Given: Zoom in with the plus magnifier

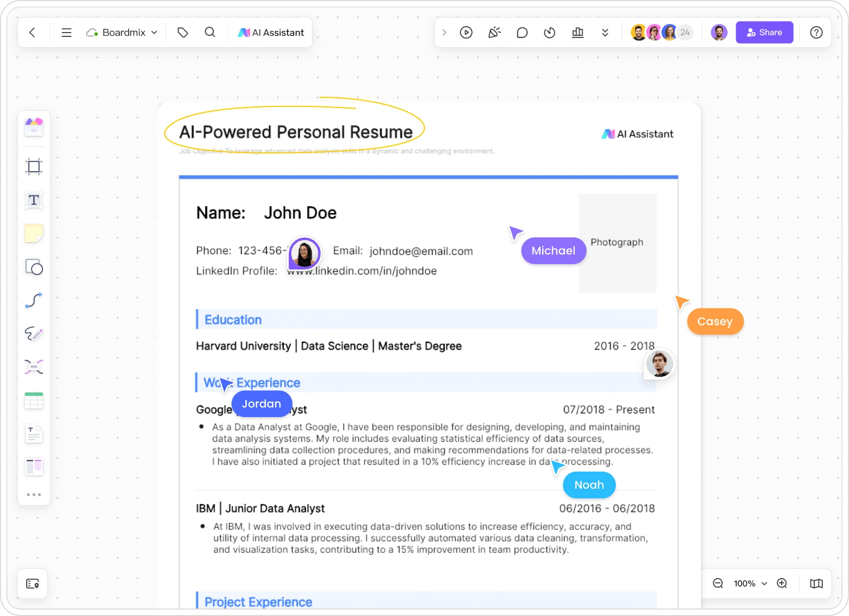Looking at the screenshot, I should pyautogui.click(x=782, y=583).
